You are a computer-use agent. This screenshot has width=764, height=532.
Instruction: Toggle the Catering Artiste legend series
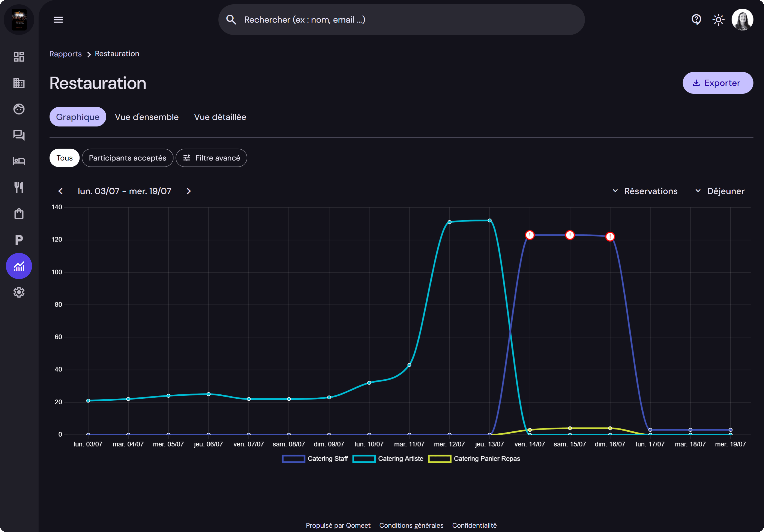(388, 459)
